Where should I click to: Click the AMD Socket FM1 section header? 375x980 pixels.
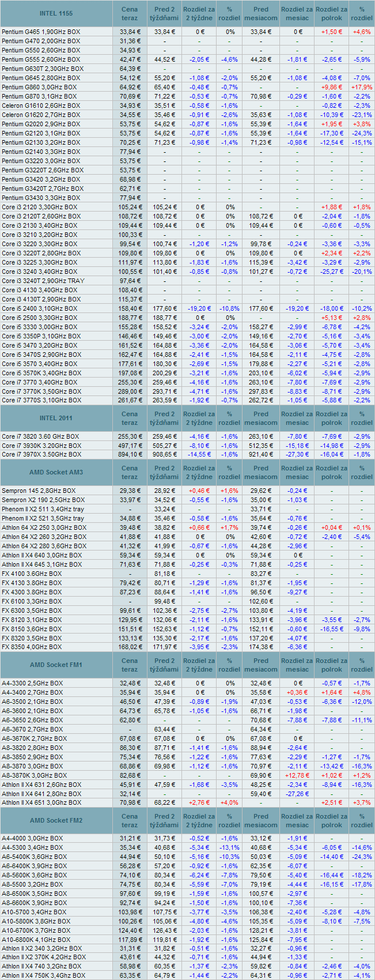(x=56, y=665)
